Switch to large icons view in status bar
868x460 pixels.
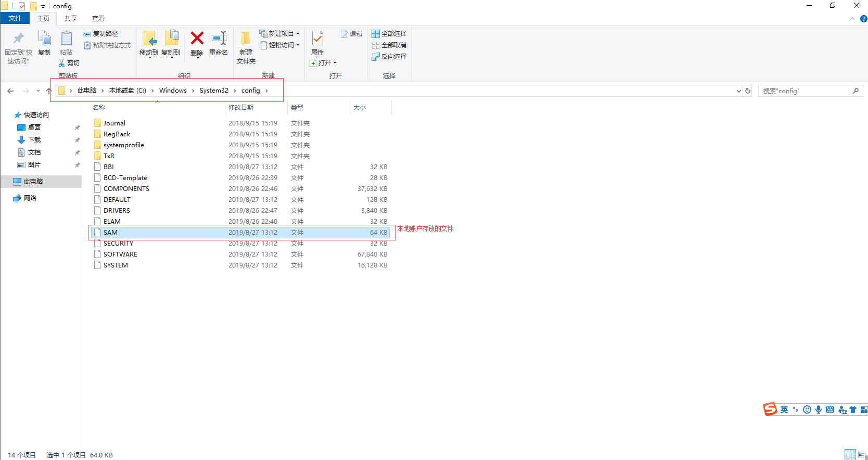pyautogui.click(x=862, y=455)
